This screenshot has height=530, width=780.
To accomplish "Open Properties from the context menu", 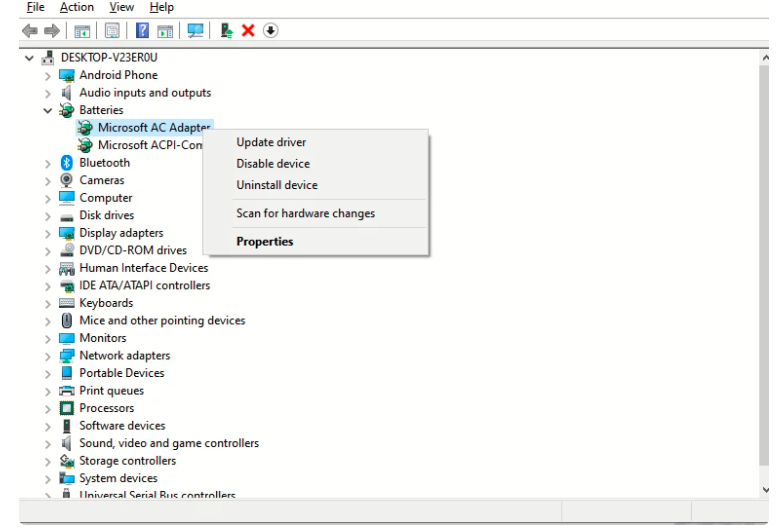I will click(265, 241).
